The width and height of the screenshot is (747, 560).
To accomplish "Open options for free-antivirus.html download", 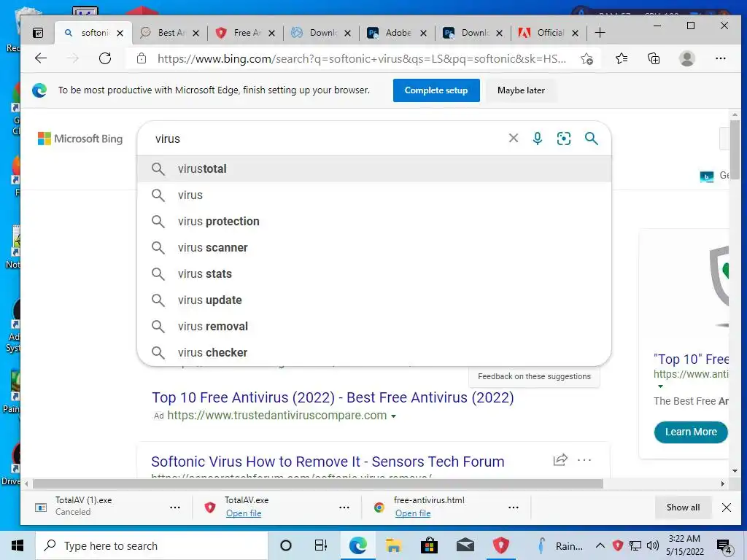I will point(513,507).
